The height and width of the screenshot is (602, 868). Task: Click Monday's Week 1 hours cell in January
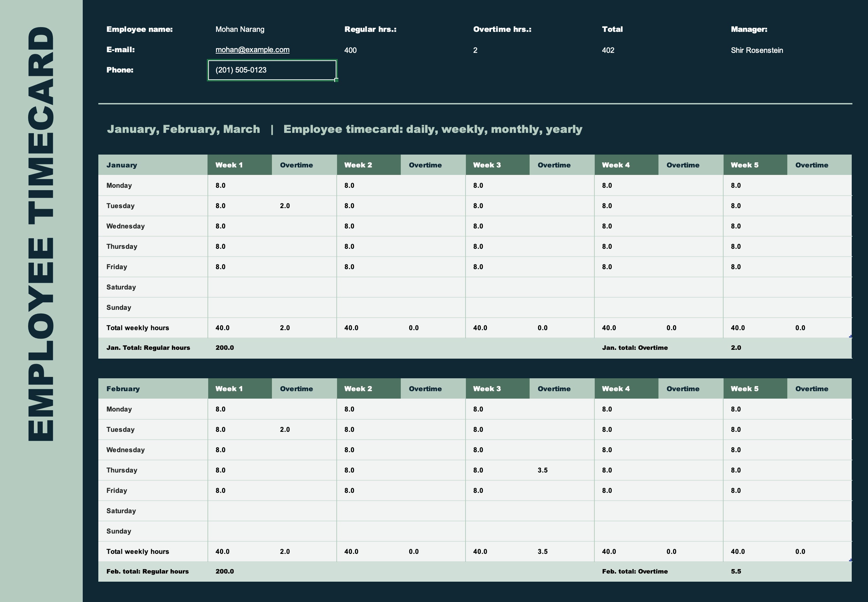(221, 185)
